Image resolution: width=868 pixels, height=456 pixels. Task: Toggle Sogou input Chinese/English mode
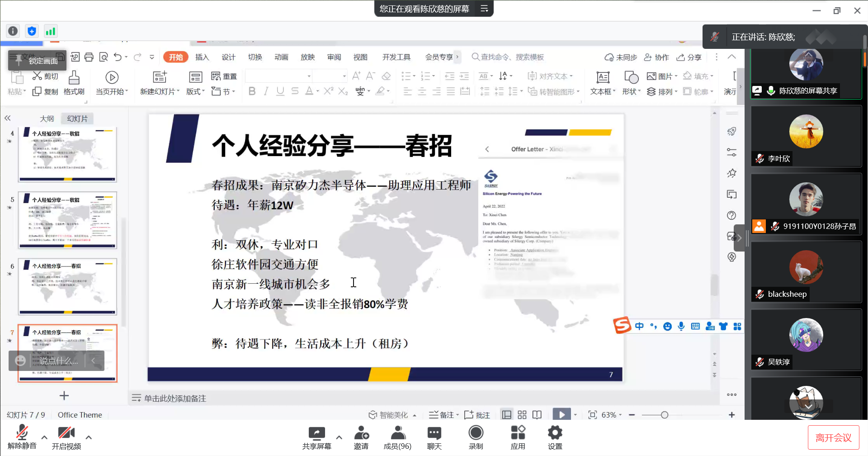(x=639, y=327)
